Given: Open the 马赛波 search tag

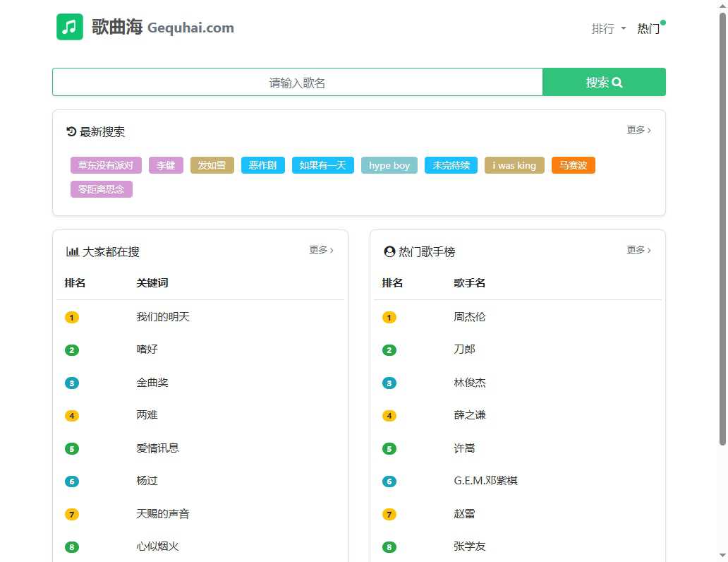Looking at the screenshot, I should 573,165.
